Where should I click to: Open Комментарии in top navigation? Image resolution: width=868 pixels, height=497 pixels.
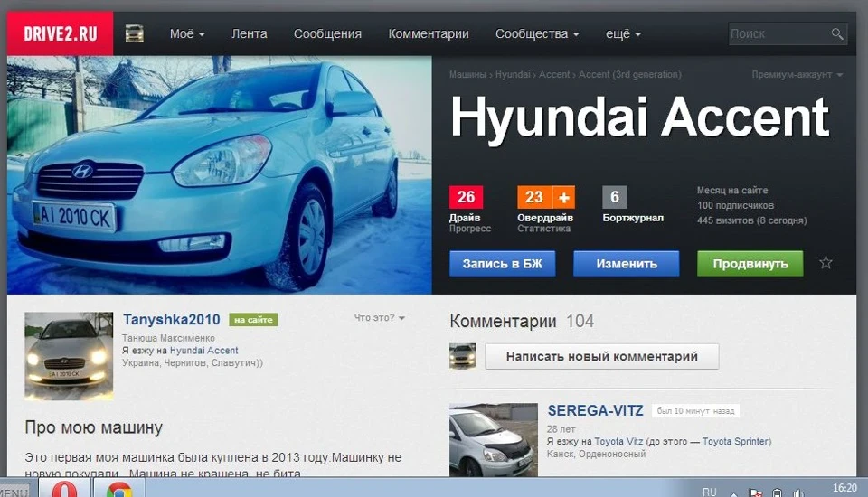(x=429, y=33)
